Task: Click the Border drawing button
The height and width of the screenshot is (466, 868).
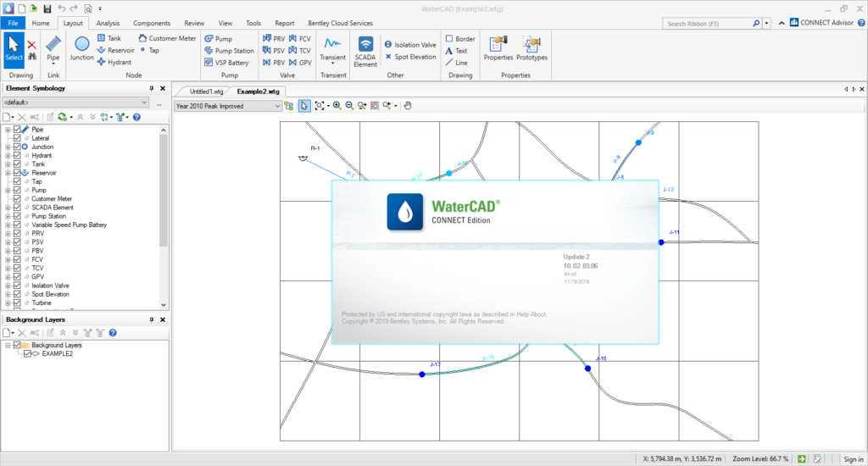Action: point(460,39)
